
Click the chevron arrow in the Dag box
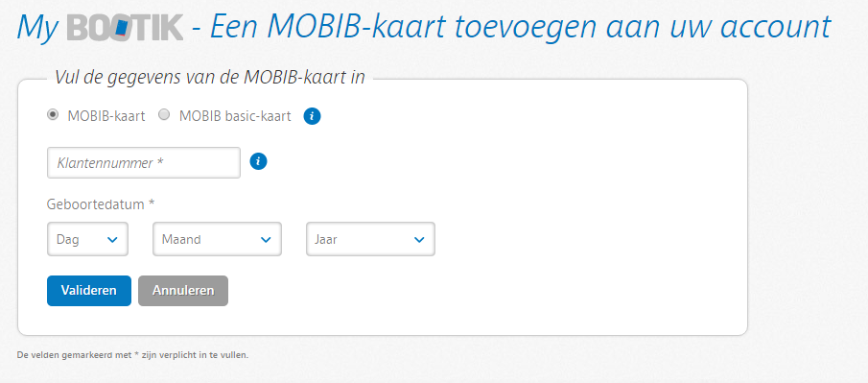(112, 239)
